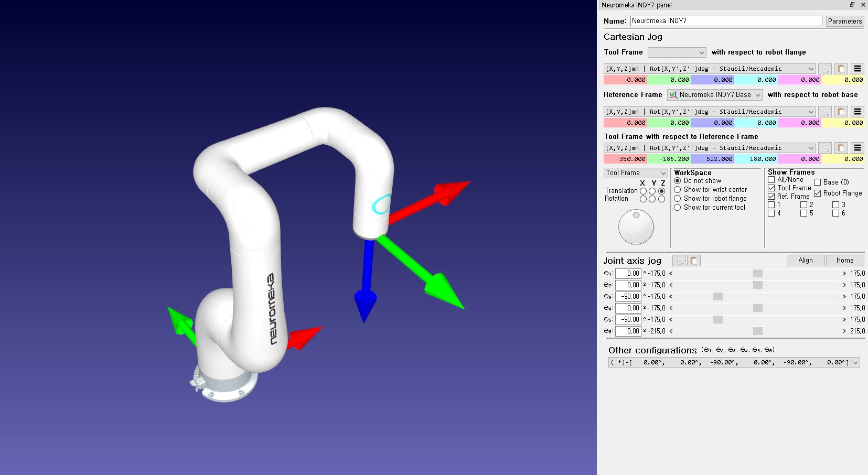
Task: Paste a tool pose relative to Reference Frame
Action: [x=841, y=148]
